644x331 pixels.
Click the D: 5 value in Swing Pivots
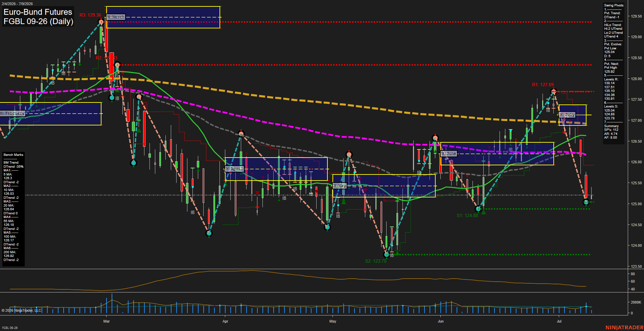click(x=607, y=56)
